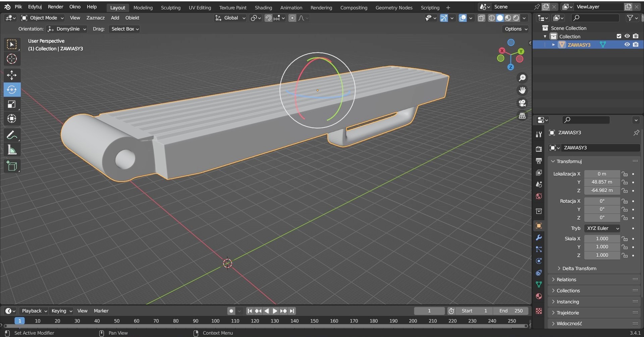Toggle camera view in viewport

pyautogui.click(x=522, y=103)
